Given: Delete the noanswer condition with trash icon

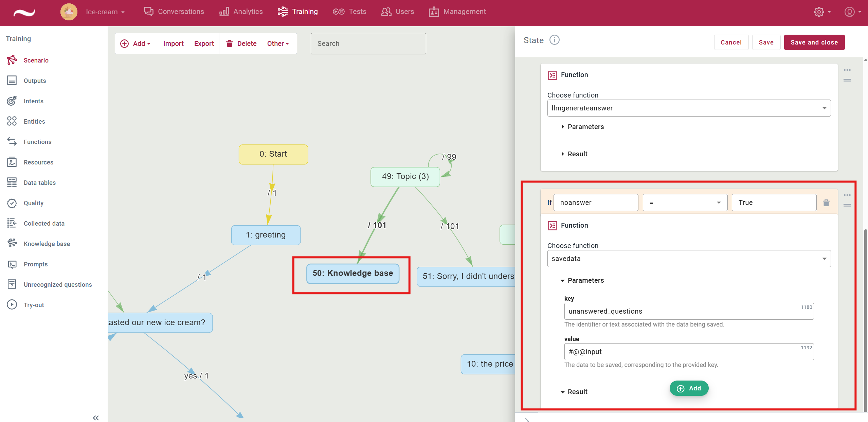Looking at the screenshot, I should (x=826, y=203).
